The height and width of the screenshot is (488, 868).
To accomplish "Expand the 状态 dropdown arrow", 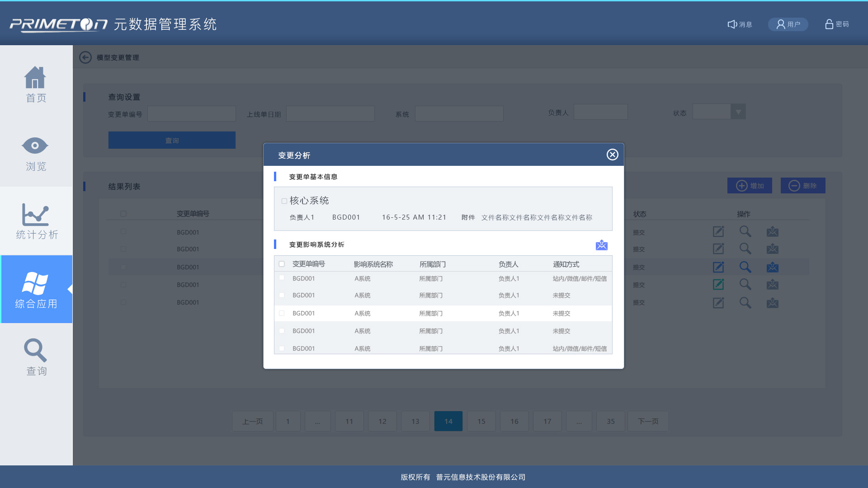I will (x=738, y=112).
